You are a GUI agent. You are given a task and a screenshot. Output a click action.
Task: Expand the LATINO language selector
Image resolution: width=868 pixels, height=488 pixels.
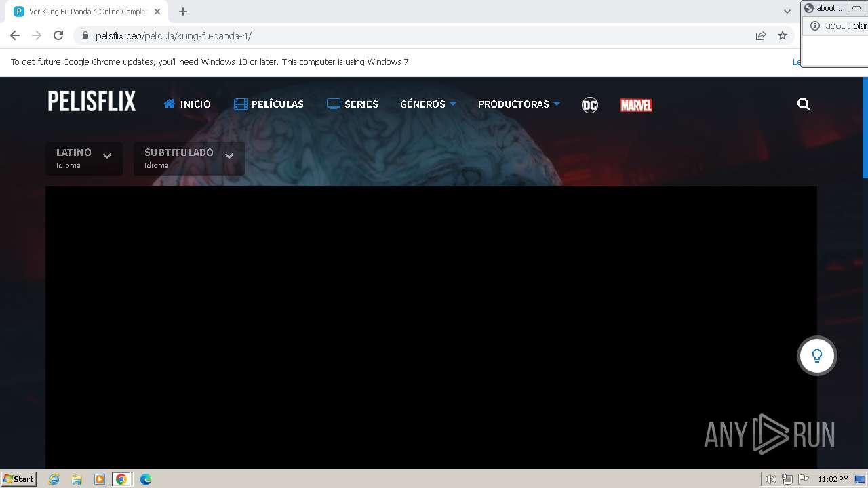tap(84, 159)
